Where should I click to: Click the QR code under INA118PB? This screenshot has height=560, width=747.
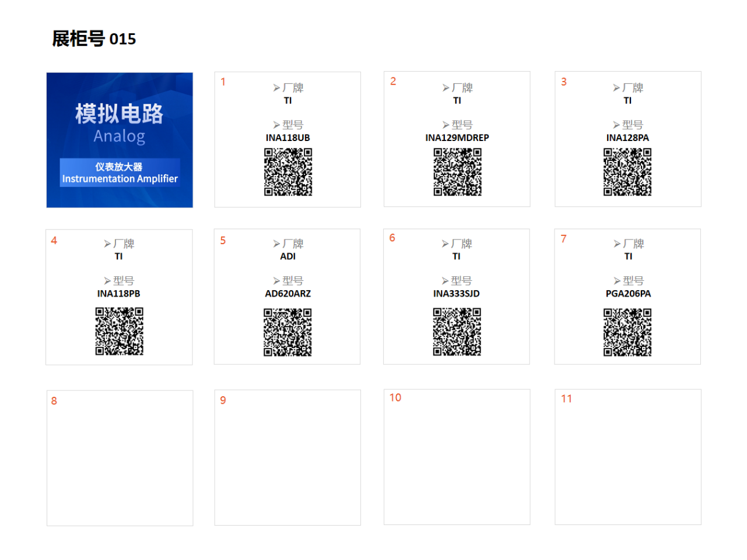pos(120,332)
